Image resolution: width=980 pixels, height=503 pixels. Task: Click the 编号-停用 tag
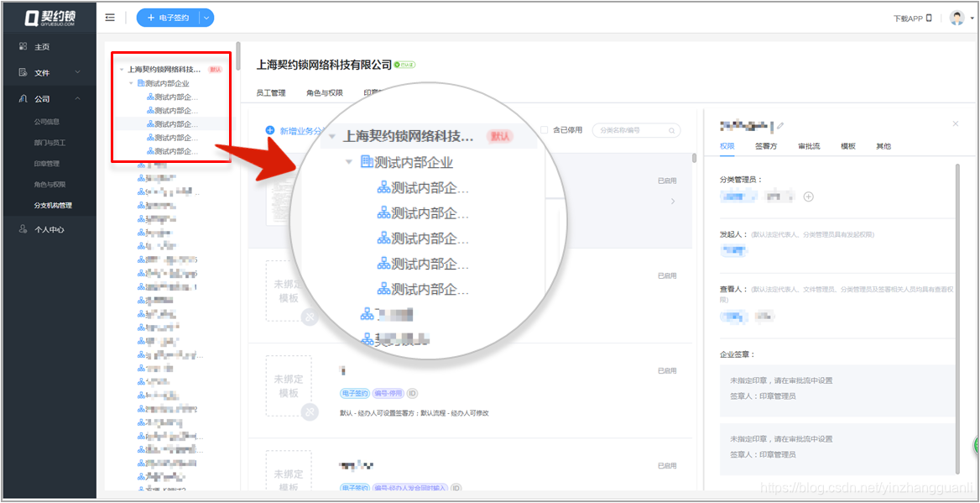click(388, 394)
